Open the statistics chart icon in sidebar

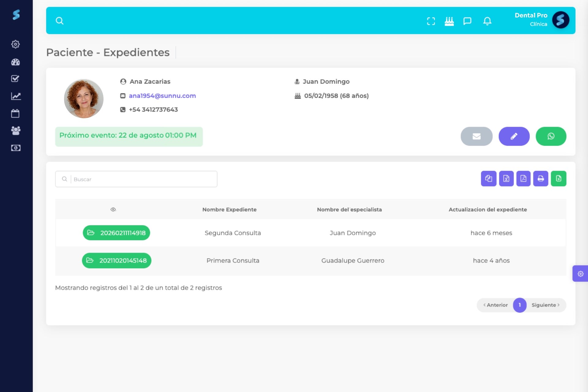point(16,96)
